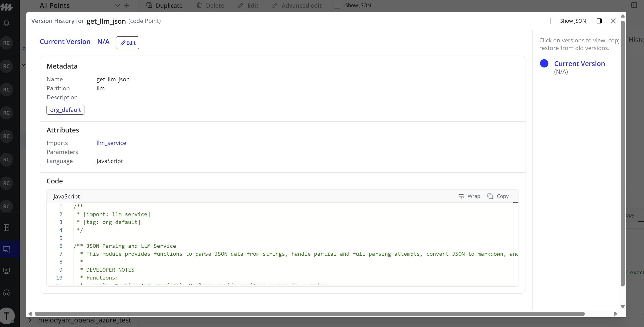The image size is (644, 327).
Task: Toggle Wrap for the JavaScript code view
Action: point(470,196)
